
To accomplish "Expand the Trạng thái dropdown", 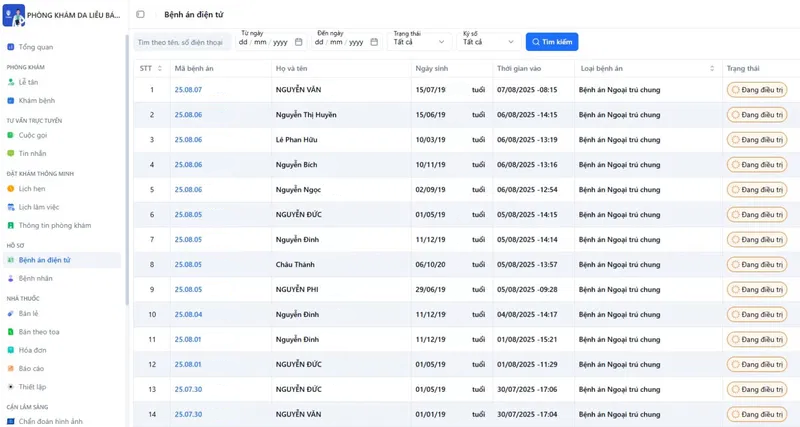I will pyautogui.click(x=419, y=42).
